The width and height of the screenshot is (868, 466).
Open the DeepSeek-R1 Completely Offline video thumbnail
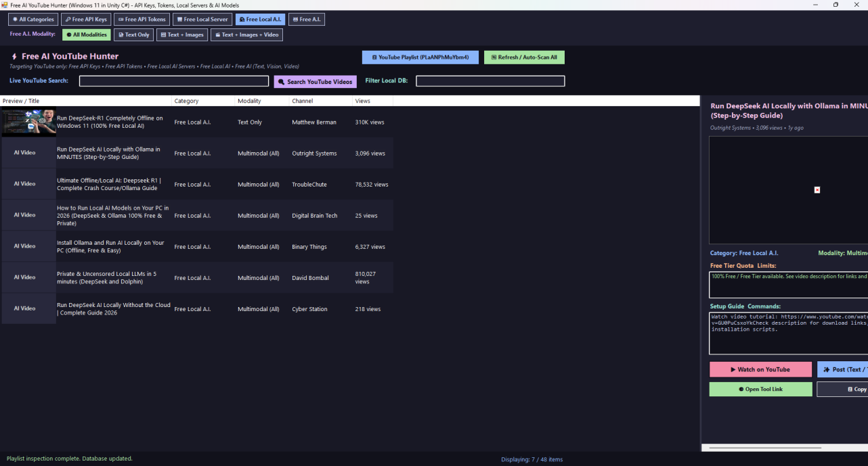[x=28, y=122]
